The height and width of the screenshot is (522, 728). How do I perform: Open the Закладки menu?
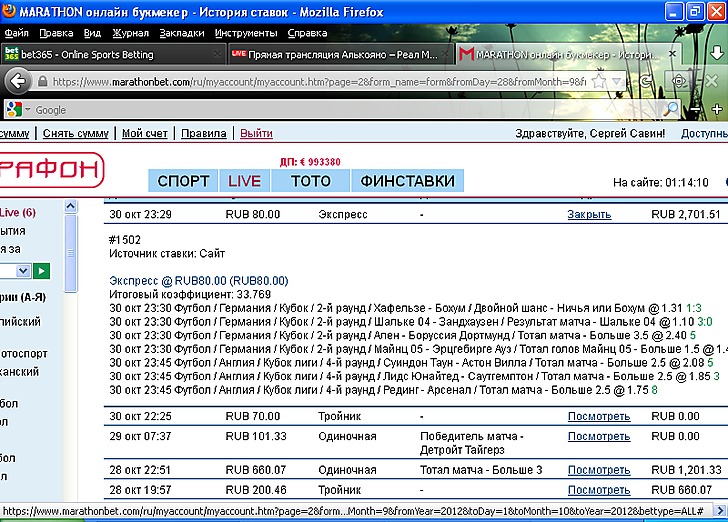coord(182,33)
